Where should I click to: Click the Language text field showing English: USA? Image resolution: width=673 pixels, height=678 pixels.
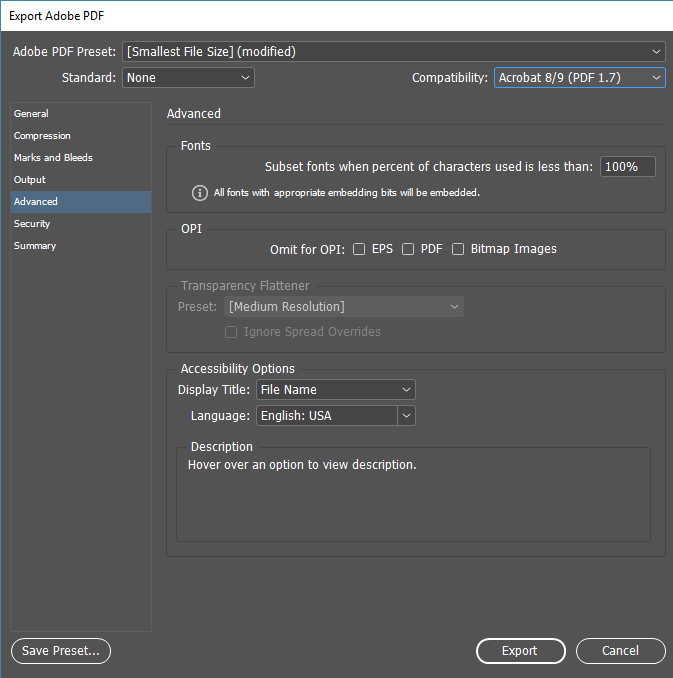[x=327, y=416]
